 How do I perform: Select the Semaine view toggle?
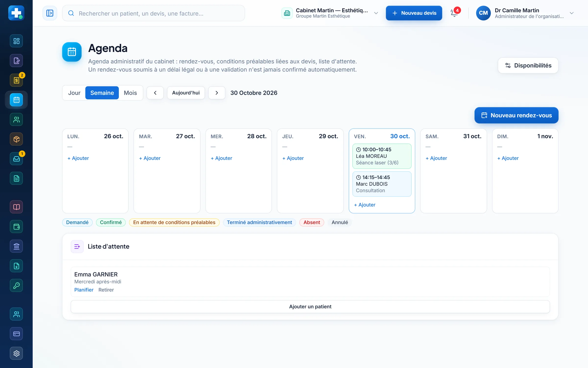(102, 93)
